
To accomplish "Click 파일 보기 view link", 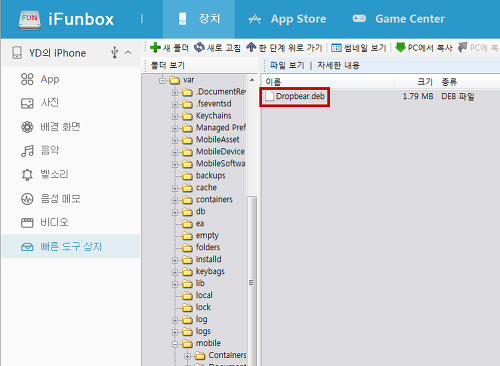I will point(287,65).
